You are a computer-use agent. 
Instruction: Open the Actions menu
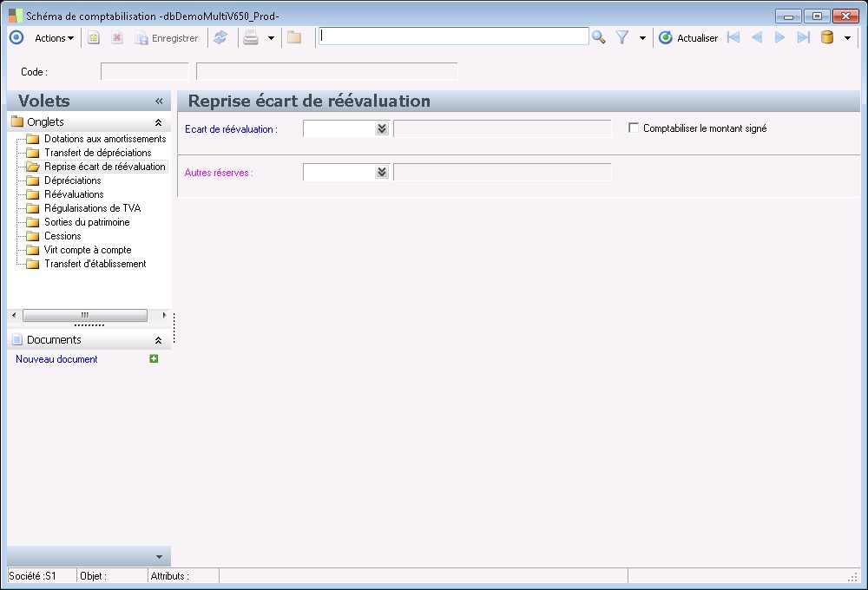pyautogui.click(x=54, y=38)
